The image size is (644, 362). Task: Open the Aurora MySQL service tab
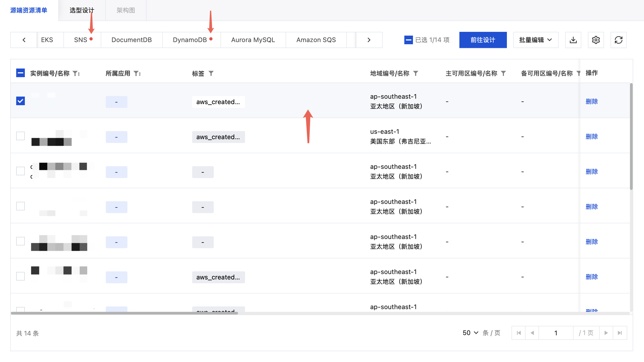(253, 40)
